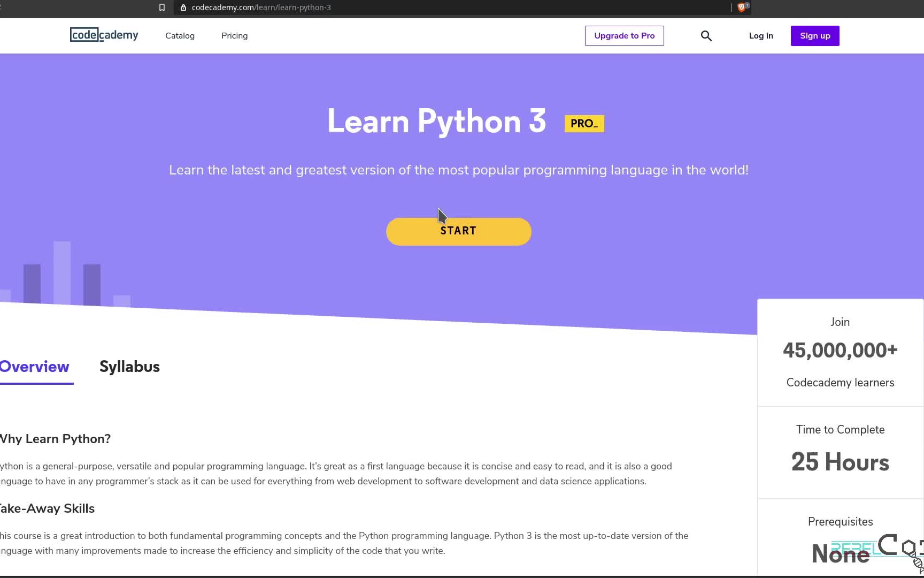Click the Codecademy logo

[104, 35]
